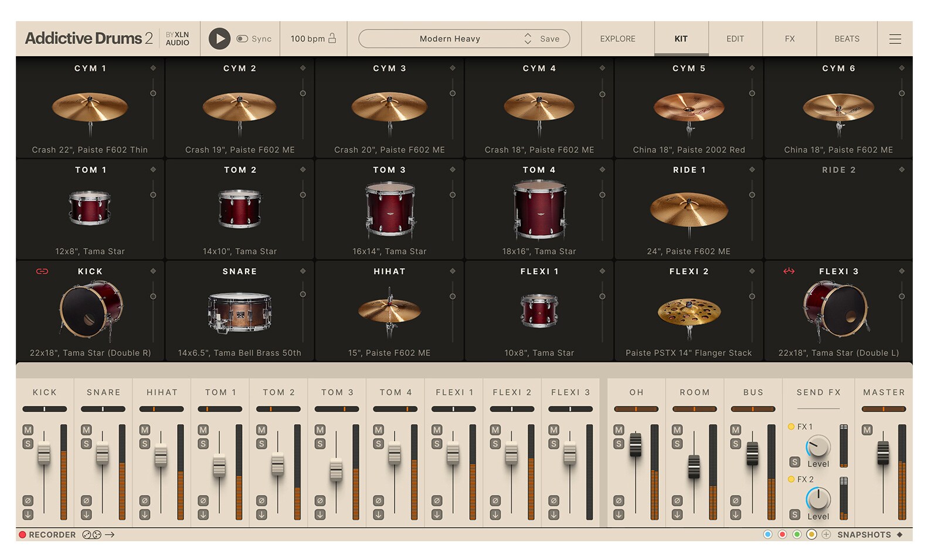Open the CYM 3 slot menu diamond

[x=453, y=68]
